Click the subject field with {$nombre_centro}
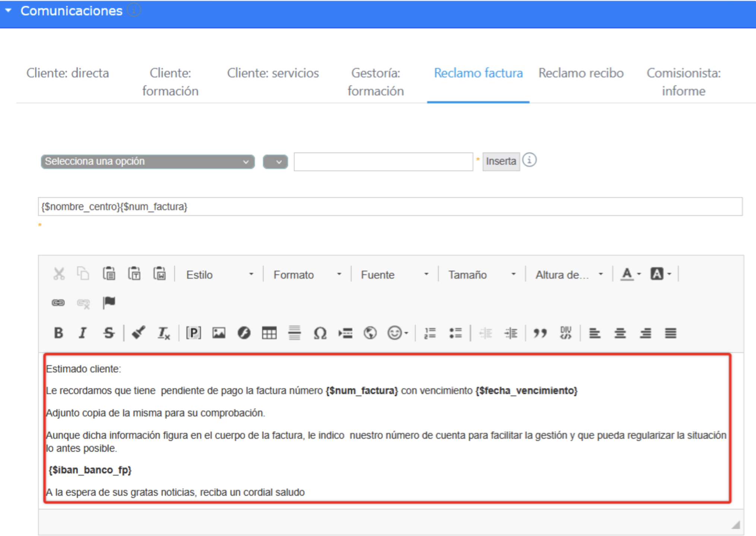Image resolution: width=756 pixels, height=536 pixels. coord(390,206)
